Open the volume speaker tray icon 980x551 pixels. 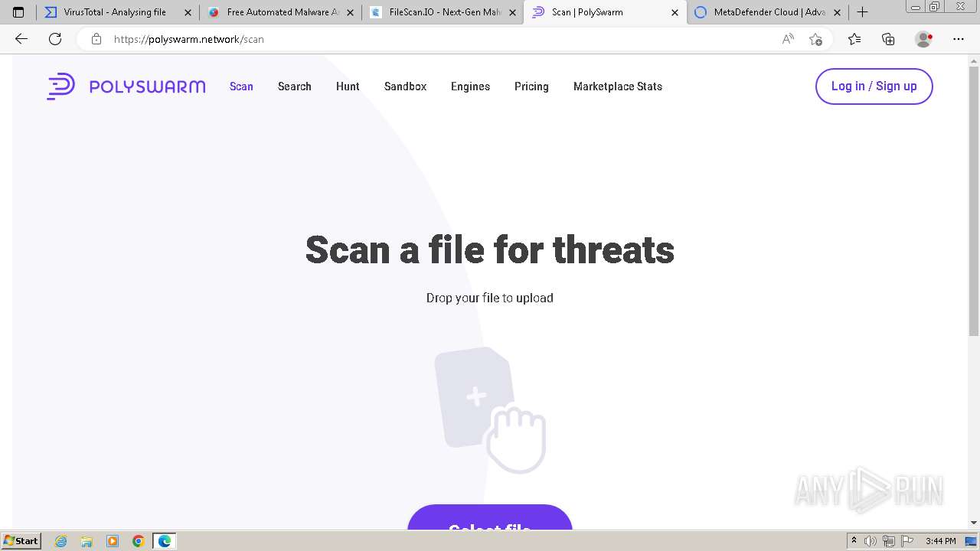point(871,541)
